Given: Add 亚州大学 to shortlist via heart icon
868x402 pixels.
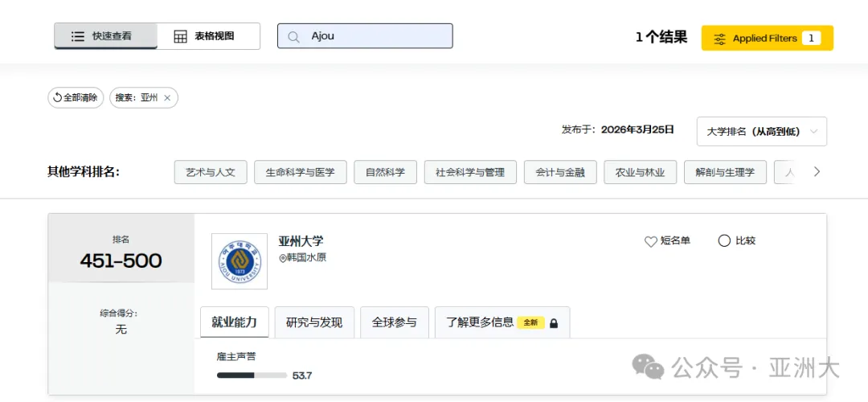Looking at the screenshot, I should click(x=650, y=241).
